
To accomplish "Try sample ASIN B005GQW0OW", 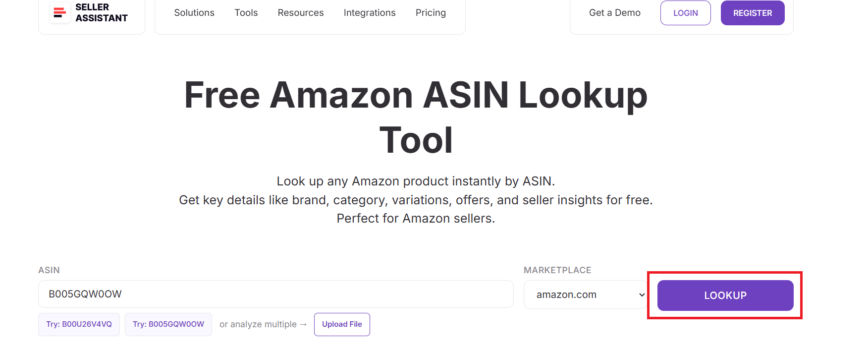I will [x=168, y=324].
